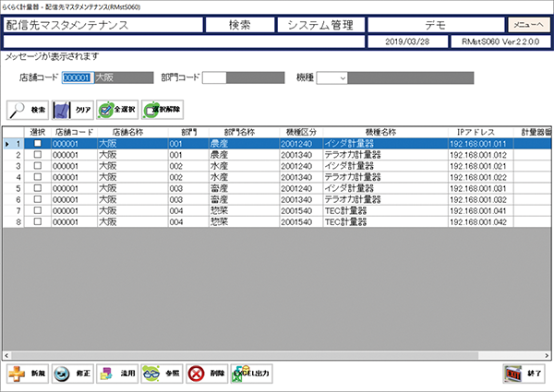This screenshot has height=392, width=554.
Task: Click the 修正 edit button
Action: point(72,374)
